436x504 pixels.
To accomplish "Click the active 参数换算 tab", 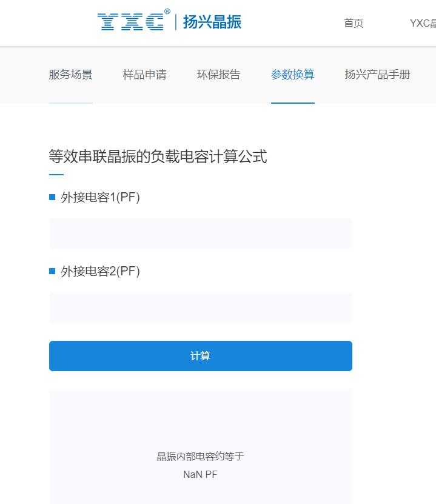I will point(292,75).
